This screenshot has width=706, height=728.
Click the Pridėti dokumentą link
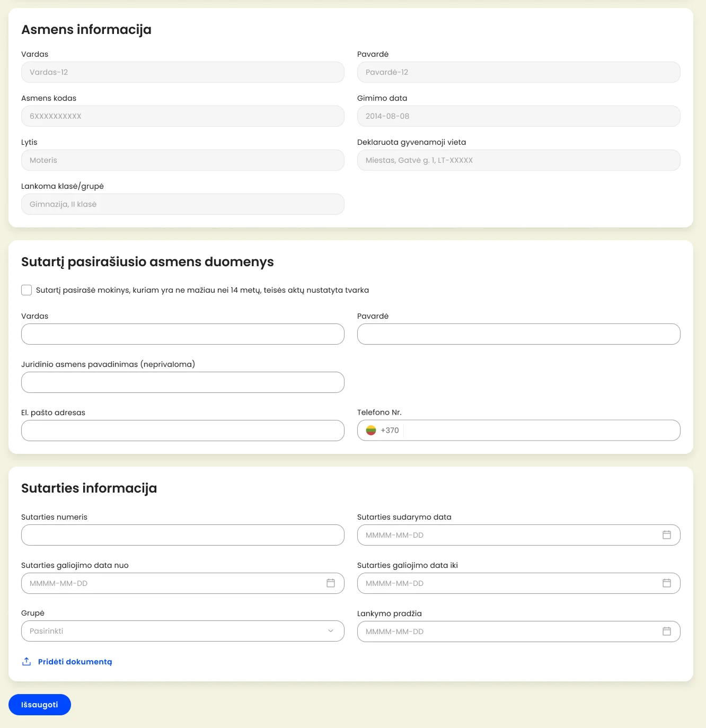click(x=75, y=662)
